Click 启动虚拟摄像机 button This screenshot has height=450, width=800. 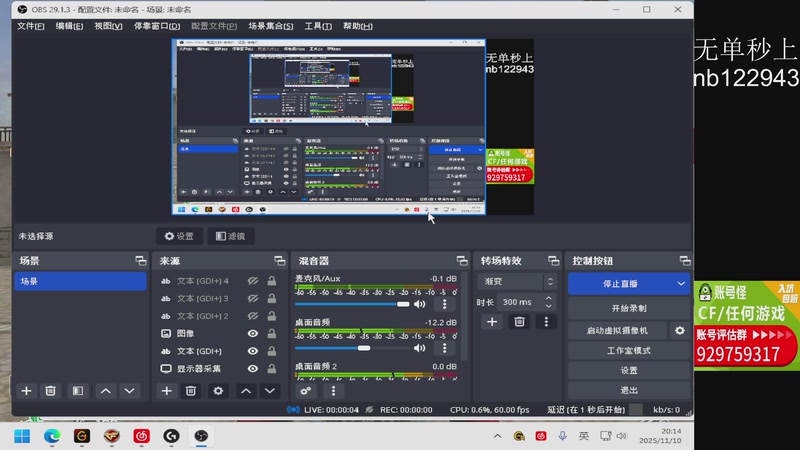pyautogui.click(x=617, y=330)
